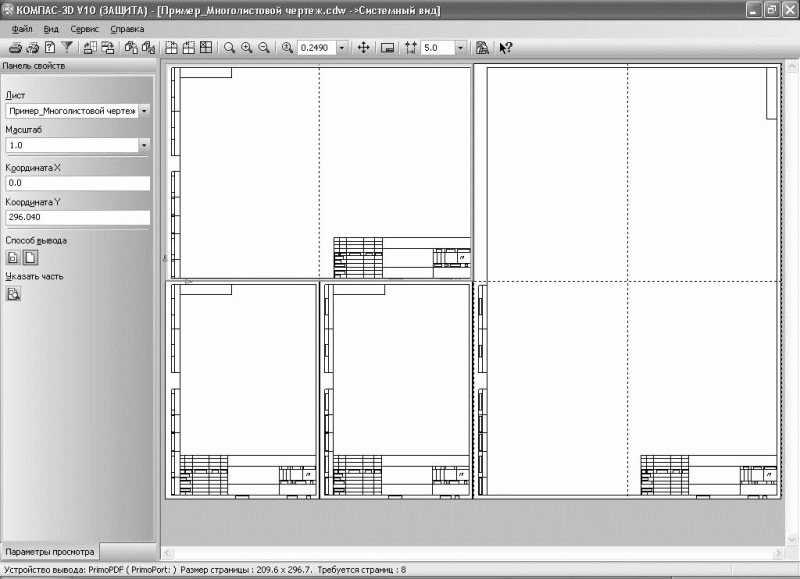Toggle the first Способ вывода option
Viewport: 800px width, 579px height.
(13, 258)
